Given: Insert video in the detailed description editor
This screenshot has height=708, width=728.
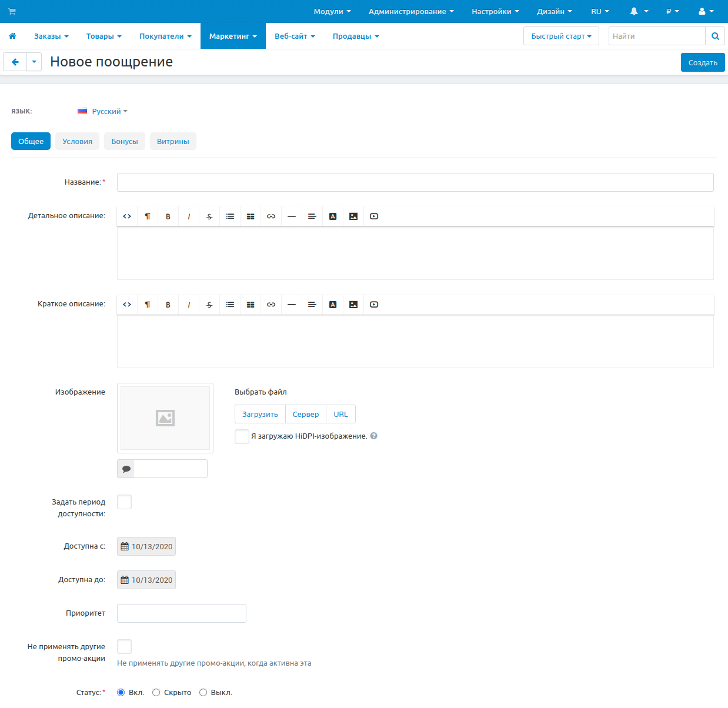Looking at the screenshot, I should (374, 216).
